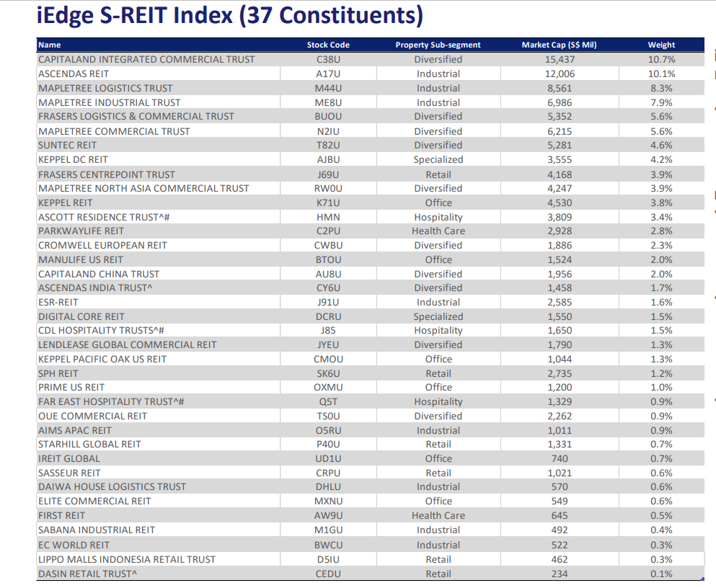
Task: Click stock code "D5IU"
Action: click(x=328, y=560)
